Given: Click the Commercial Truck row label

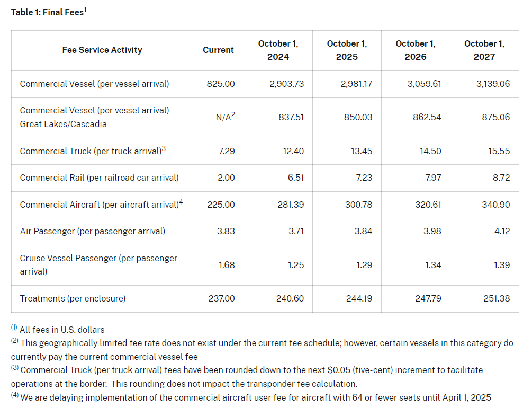Looking at the screenshot, I should coord(93,151).
